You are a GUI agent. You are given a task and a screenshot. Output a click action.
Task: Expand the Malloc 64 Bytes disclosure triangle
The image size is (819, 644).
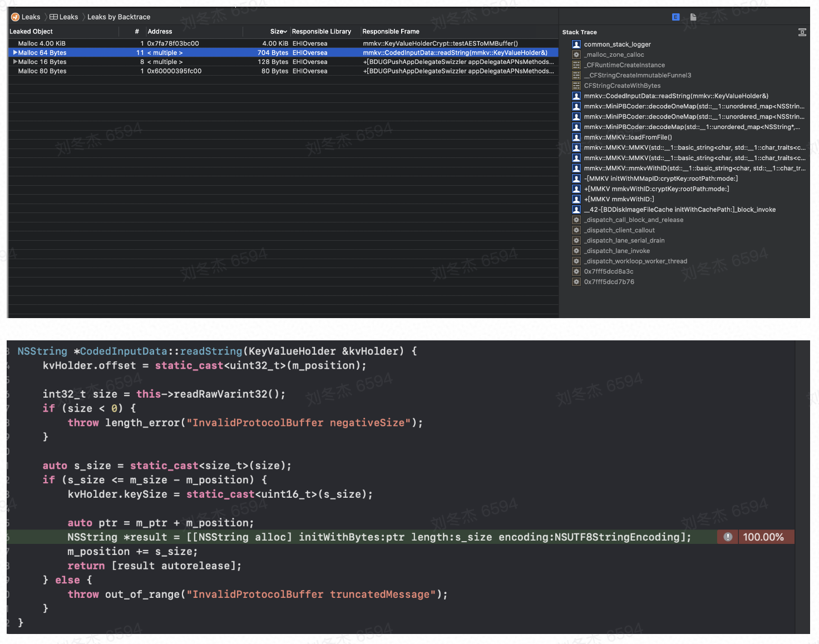click(x=15, y=52)
